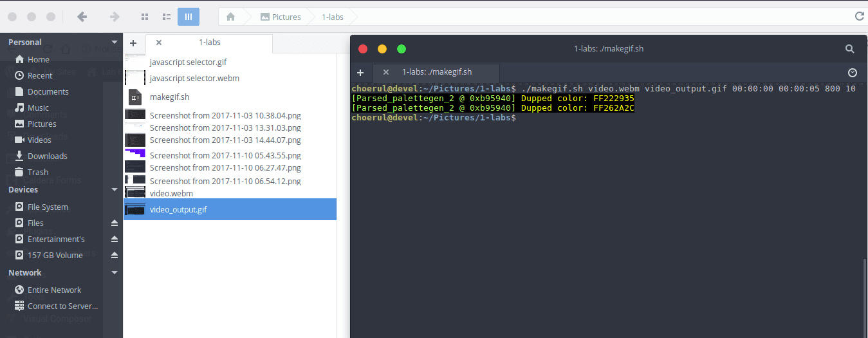Image resolution: width=868 pixels, height=338 pixels.
Task: Reload the current folder
Action: [858, 17]
